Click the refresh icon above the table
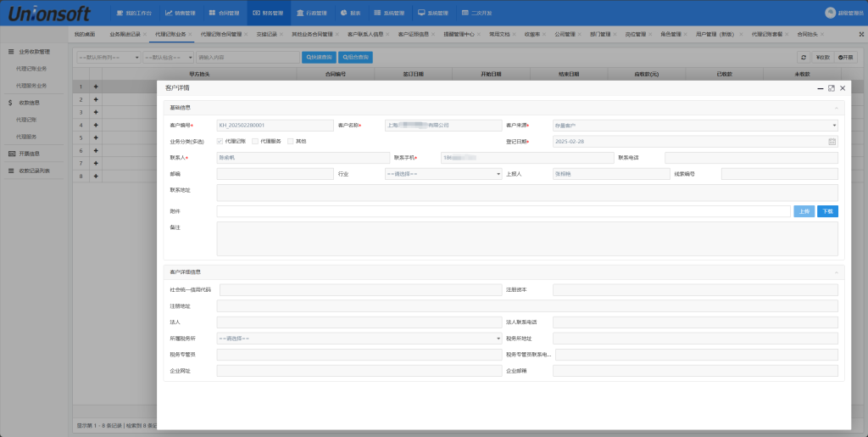 point(804,57)
